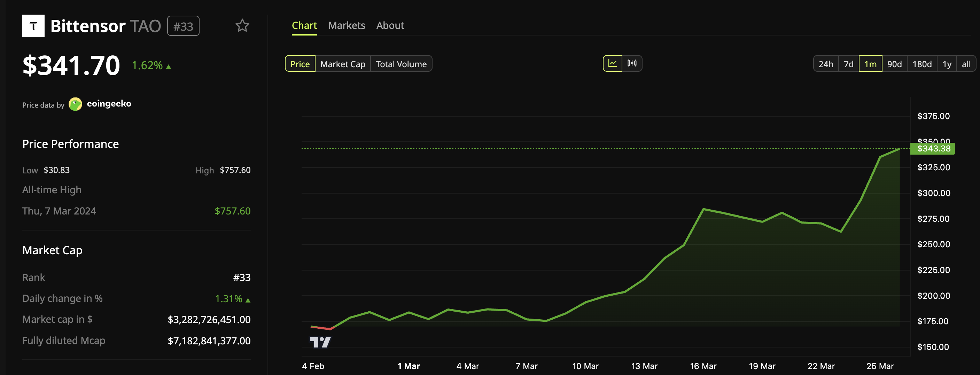Viewport: 980px width, 375px height.
Task: Open the About tab
Action: pyautogui.click(x=390, y=25)
